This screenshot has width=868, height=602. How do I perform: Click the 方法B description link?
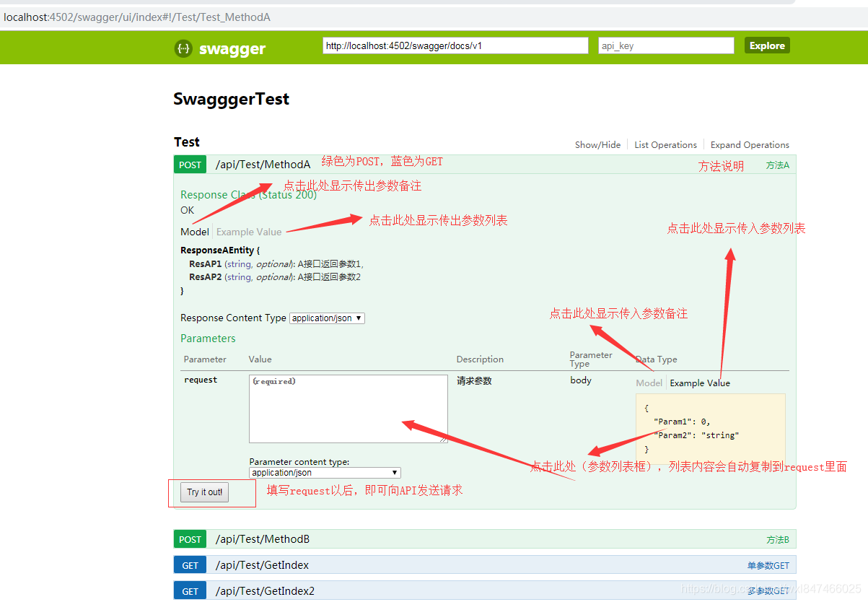point(778,540)
